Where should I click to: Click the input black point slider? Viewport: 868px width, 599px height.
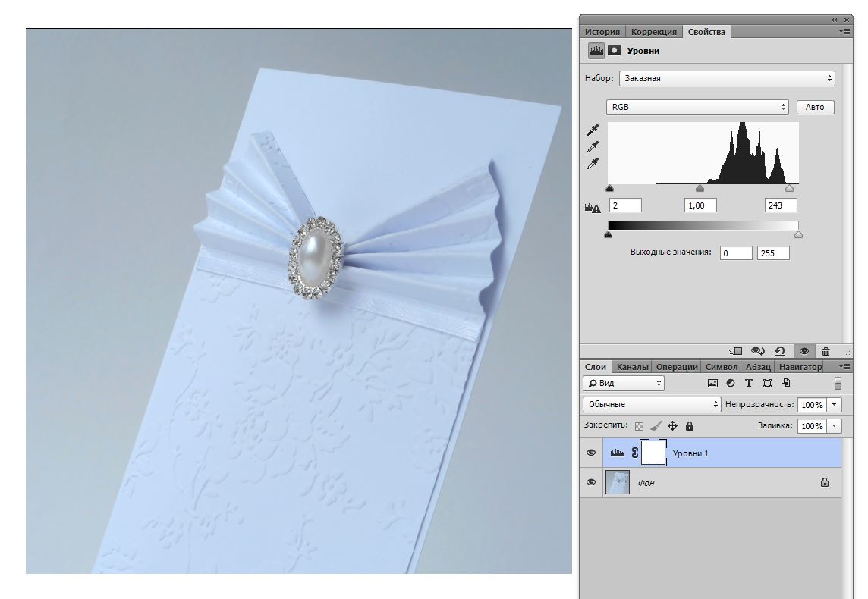pyautogui.click(x=609, y=189)
